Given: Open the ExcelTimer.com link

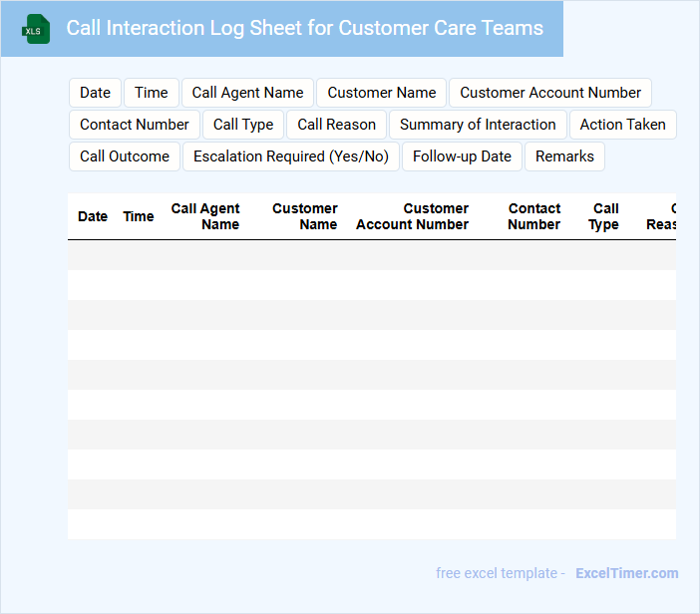Looking at the screenshot, I should pyautogui.click(x=626, y=573).
